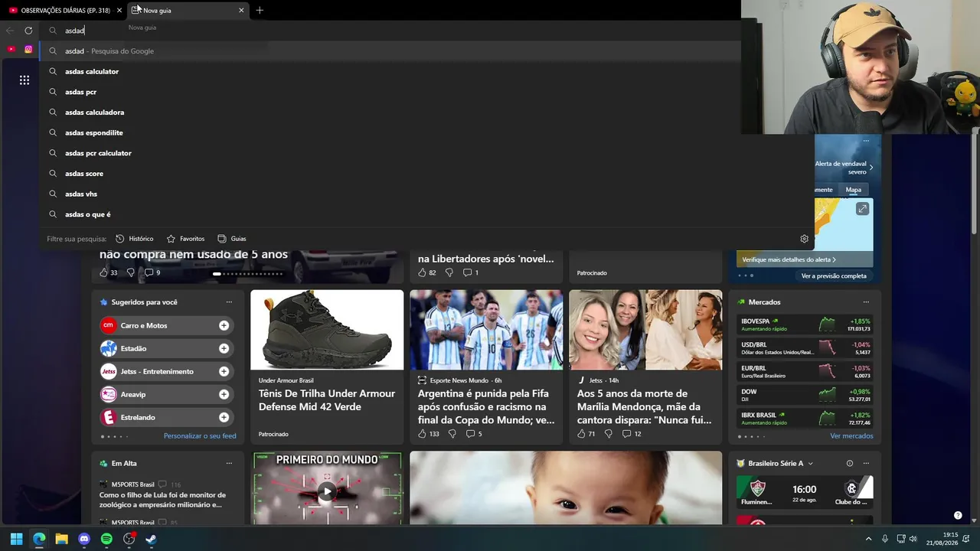This screenshot has width=980, height=551.
Task: Follow Jetss - Entretenimento with plus icon
Action: [x=224, y=371]
